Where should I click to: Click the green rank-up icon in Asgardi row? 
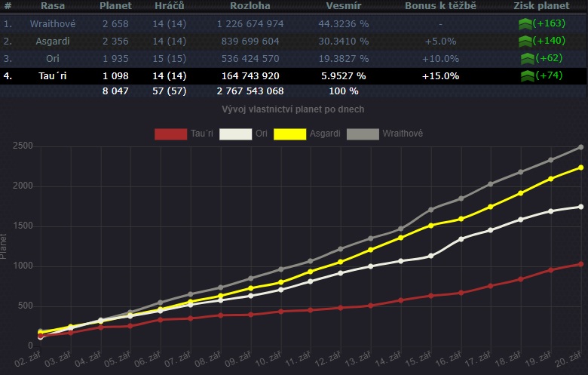(x=525, y=41)
